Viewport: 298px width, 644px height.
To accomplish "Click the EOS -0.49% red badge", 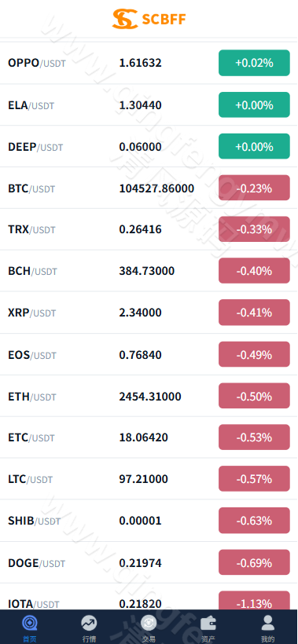I will tap(254, 354).
